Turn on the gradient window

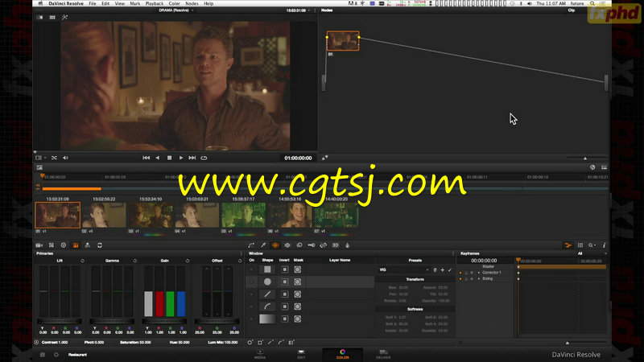click(251, 319)
